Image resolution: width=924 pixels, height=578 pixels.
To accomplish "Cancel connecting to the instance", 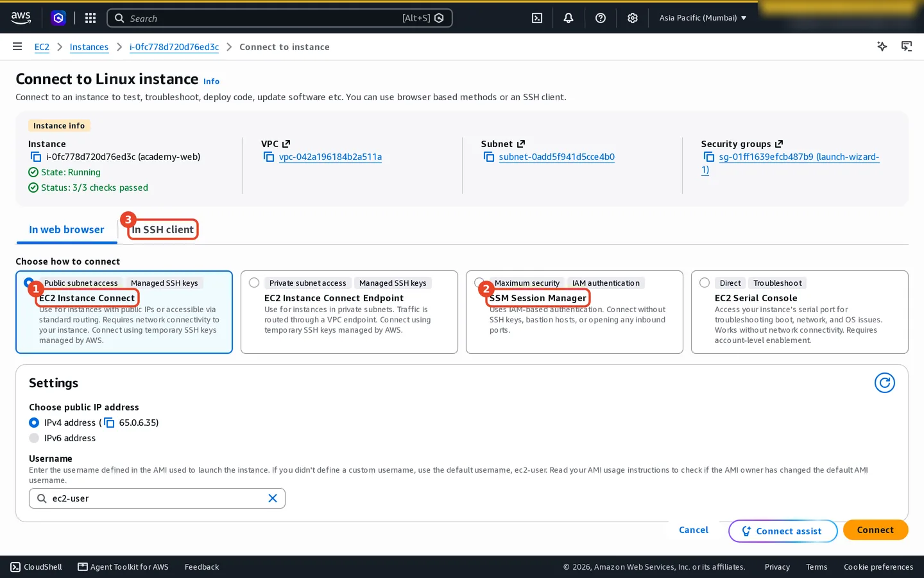I will pos(694,530).
